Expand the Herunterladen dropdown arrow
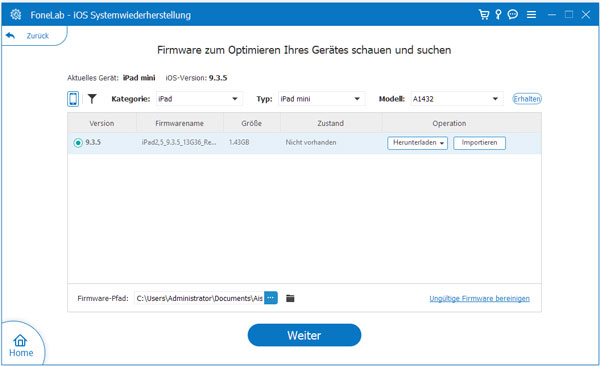 pos(442,143)
